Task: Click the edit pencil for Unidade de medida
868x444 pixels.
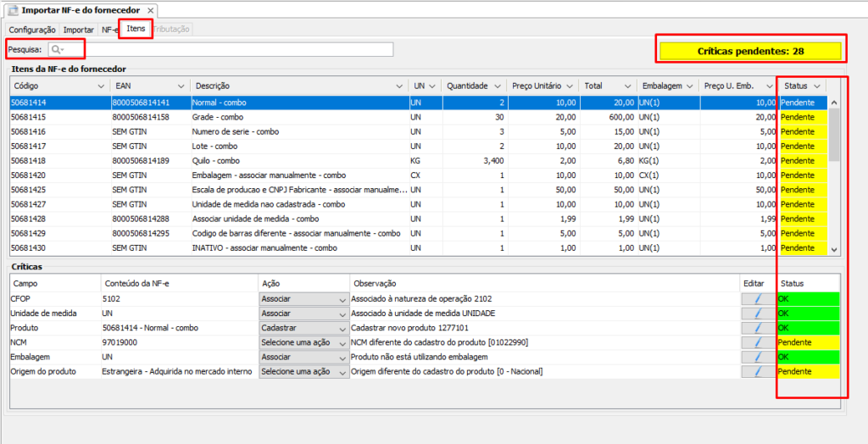Action: [x=758, y=314]
